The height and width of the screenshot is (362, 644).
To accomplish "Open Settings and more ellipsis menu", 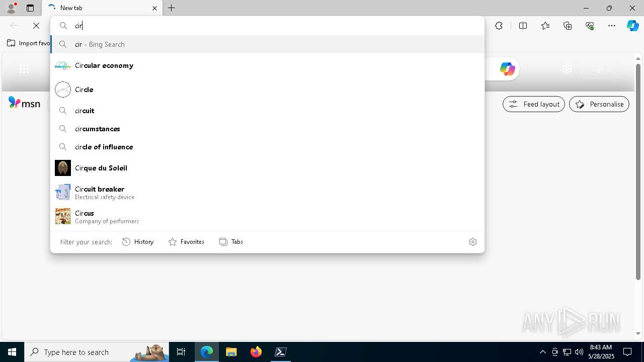I will [612, 26].
